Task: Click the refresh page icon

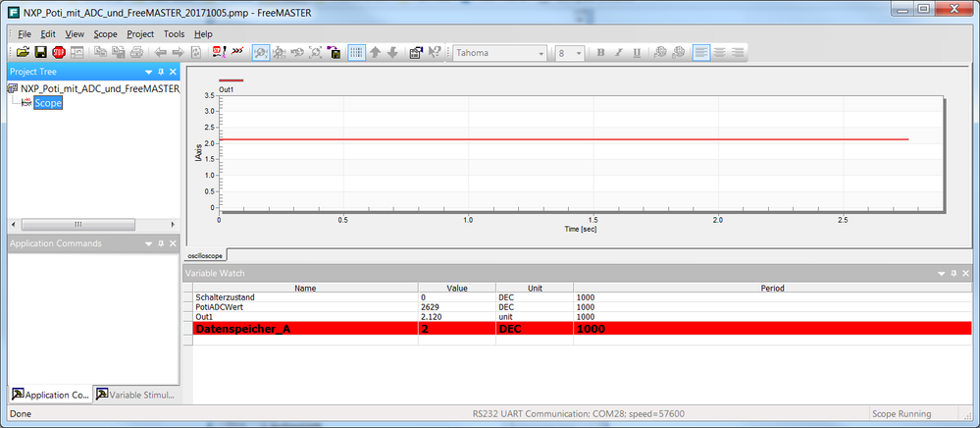Action: point(195,53)
